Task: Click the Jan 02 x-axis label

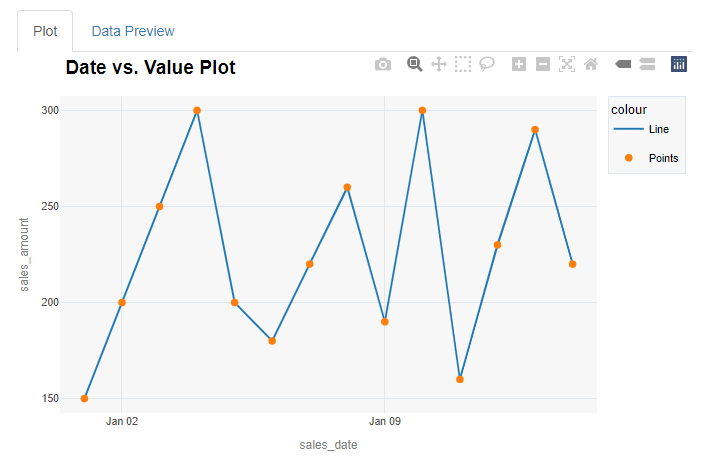Action: [x=122, y=421]
